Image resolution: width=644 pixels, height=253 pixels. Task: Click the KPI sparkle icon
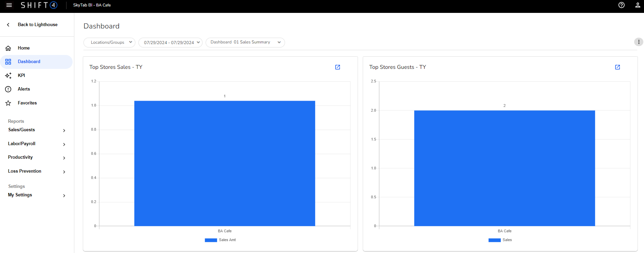pyautogui.click(x=8, y=76)
